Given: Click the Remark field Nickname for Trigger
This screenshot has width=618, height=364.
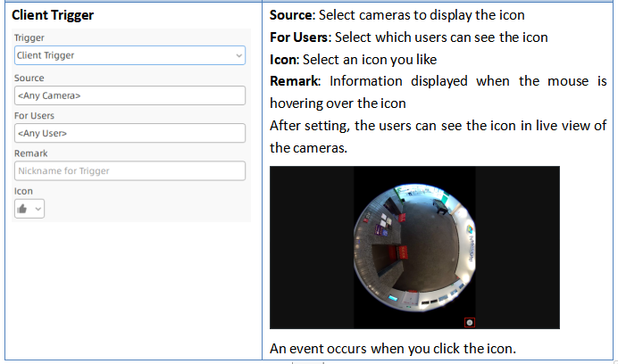Looking at the screenshot, I should 129,171.
